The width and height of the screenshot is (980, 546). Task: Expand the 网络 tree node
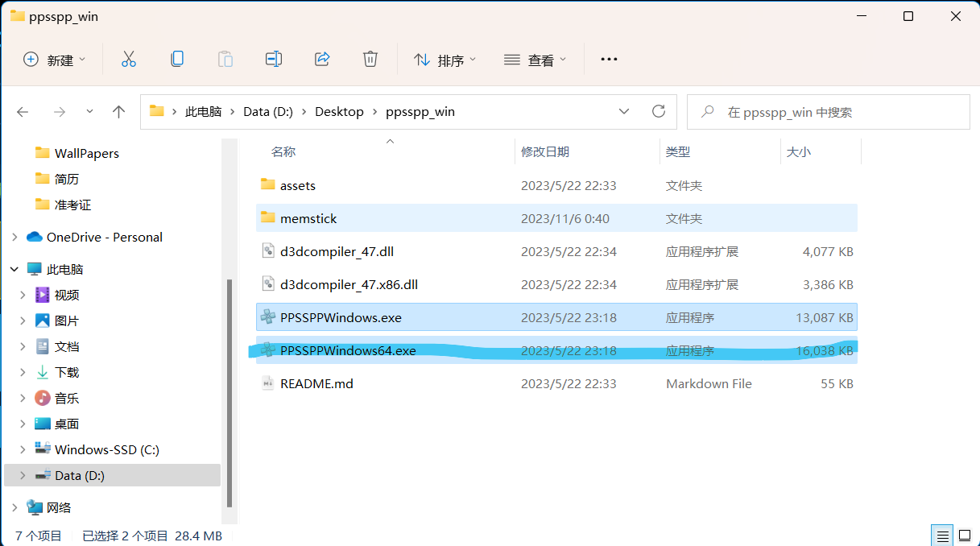pos(14,507)
